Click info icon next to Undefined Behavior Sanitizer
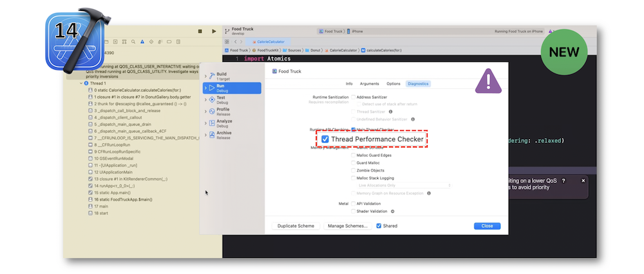Image resolution: width=644 pixels, height=274 pixels. (x=413, y=119)
